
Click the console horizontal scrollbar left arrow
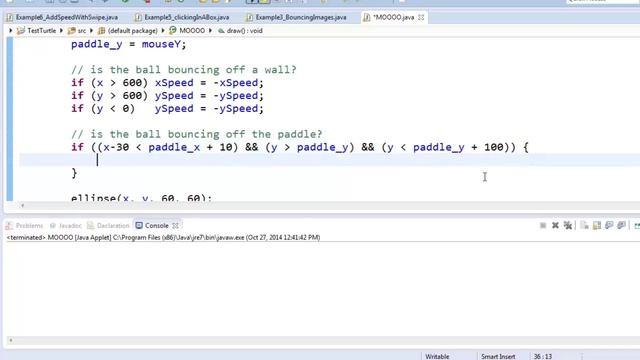tap(11, 340)
